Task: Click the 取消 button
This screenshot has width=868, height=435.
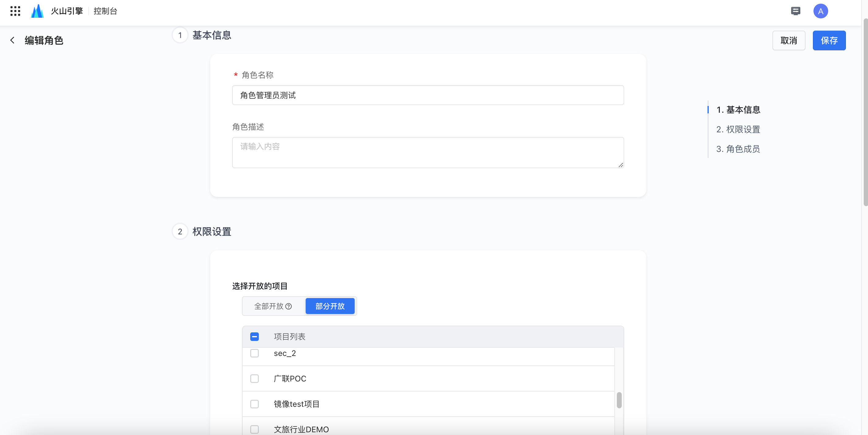Action: point(788,40)
